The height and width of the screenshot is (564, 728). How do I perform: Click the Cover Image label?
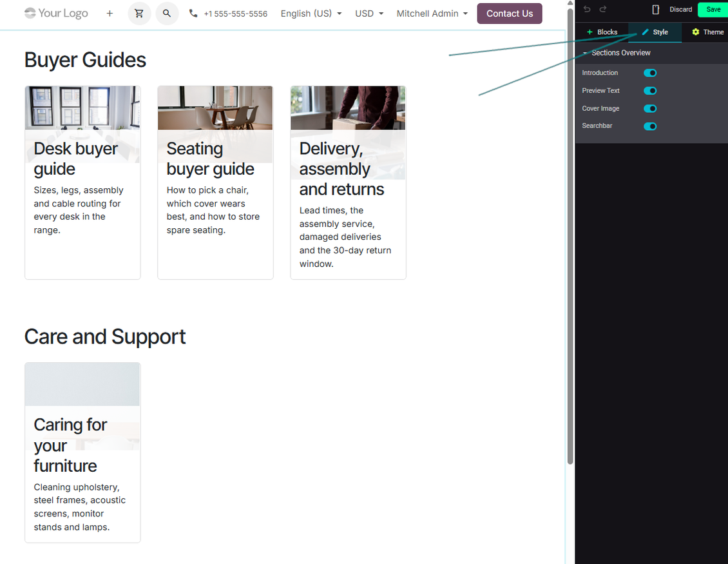click(600, 108)
